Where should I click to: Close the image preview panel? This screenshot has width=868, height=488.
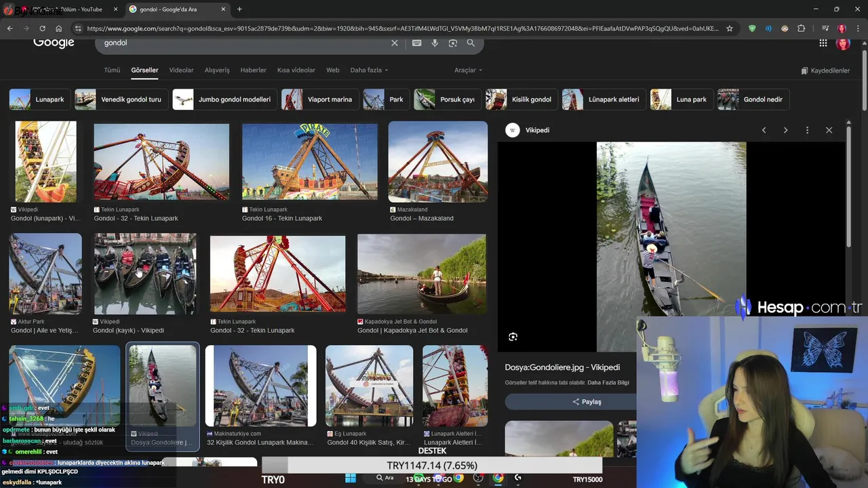829,130
